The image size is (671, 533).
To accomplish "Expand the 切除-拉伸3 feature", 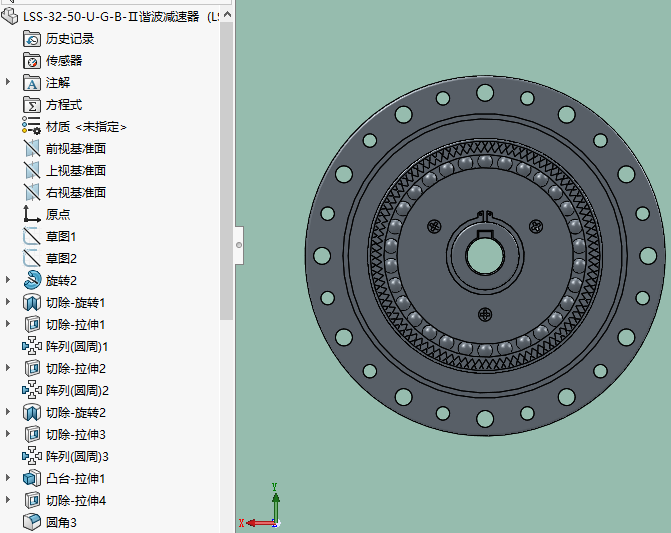I will [8, 433].
